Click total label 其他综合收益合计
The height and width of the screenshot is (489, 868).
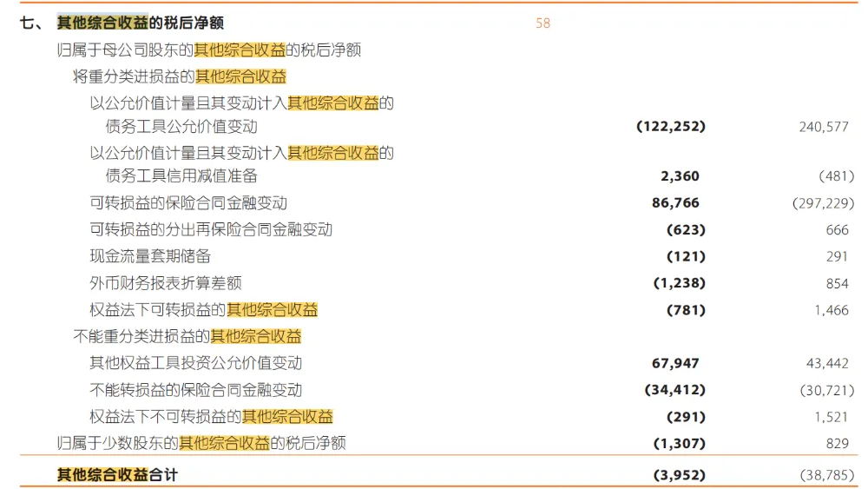[117, 475]
